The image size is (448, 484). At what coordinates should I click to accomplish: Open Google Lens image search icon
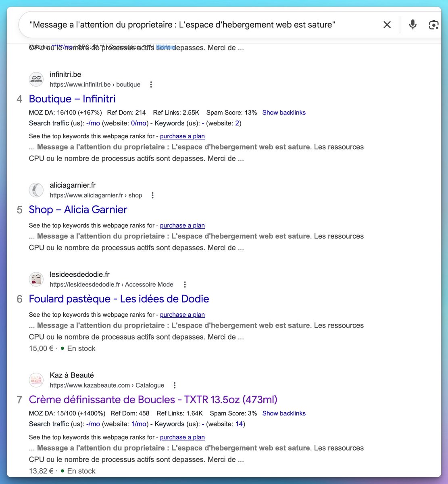(434, 25)
